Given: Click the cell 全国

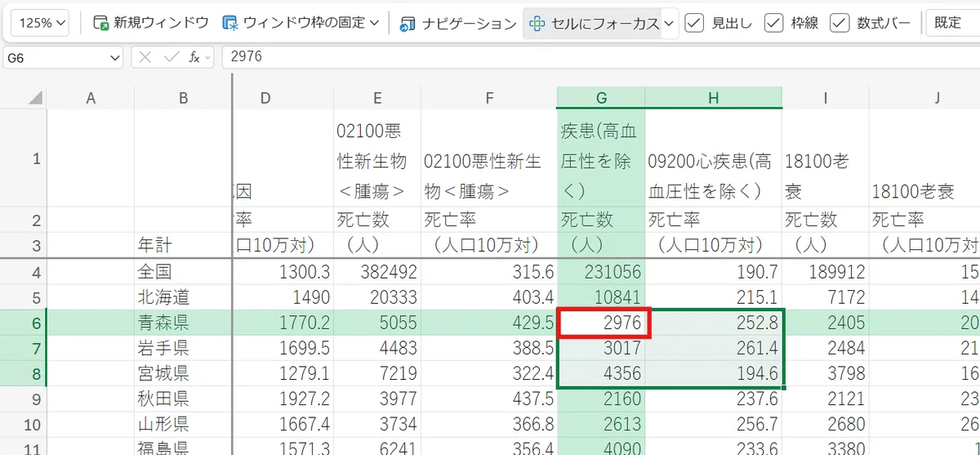Looking at the screenshot, I should 183,272.
